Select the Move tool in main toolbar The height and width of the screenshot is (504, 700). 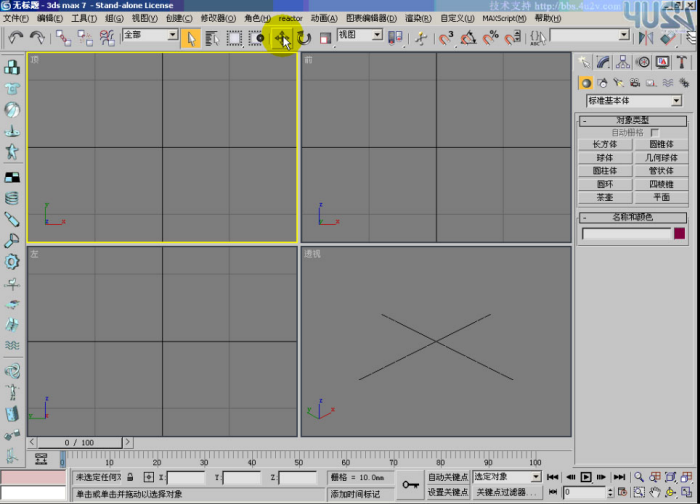tap(283, 38)
